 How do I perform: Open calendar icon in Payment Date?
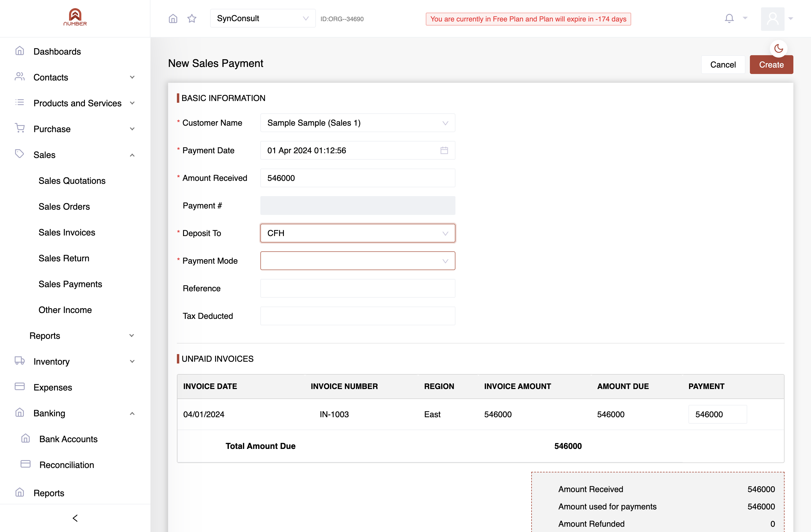(444, 150)
